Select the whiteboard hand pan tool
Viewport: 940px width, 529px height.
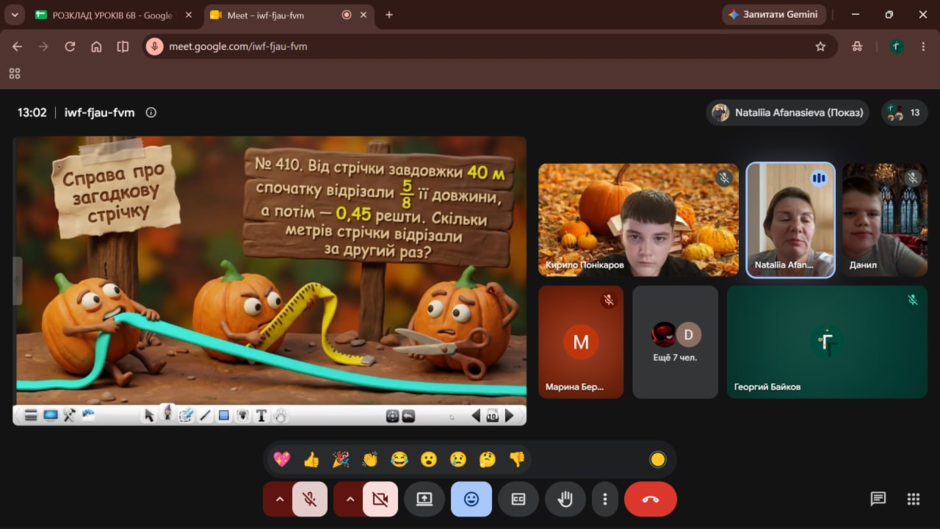[280, 415]
